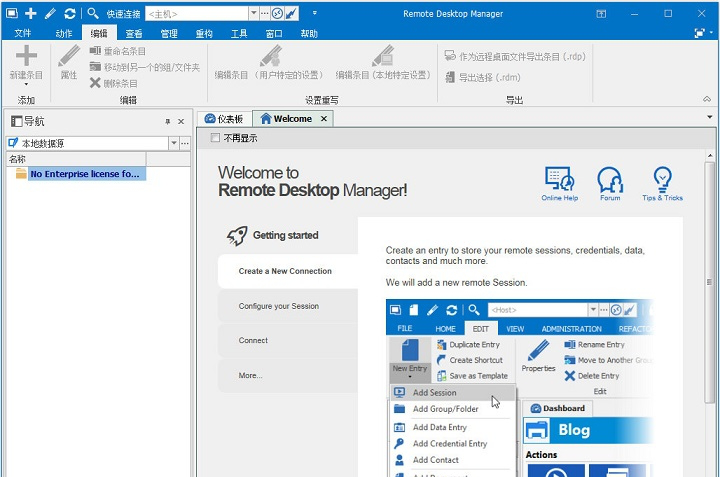Switch to the 重构 ribbon tab
Screen dimensions: 720x496
[204, 33]
